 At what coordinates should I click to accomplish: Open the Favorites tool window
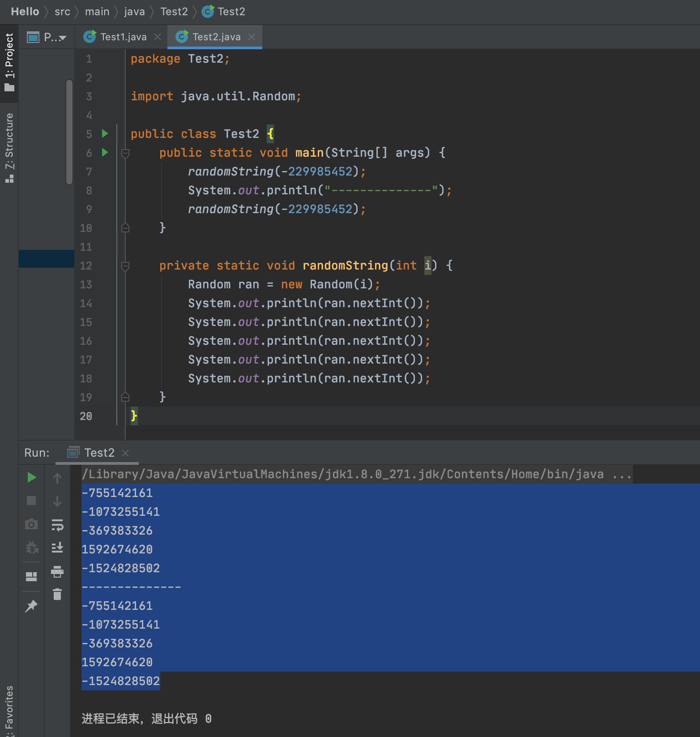click(x=9, y=711)
